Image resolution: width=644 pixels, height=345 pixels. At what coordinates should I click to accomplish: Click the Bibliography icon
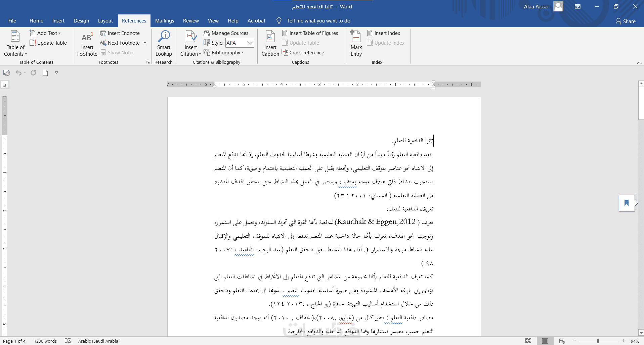207,52
